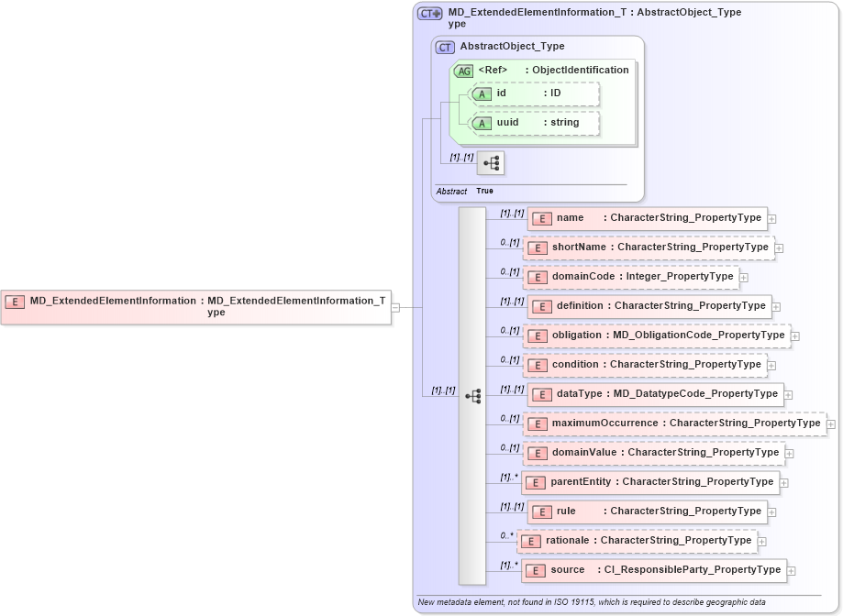Select the AG icon on the <Ref> attribute group
This screenshot has width=843, height=616.
click(x=464, y=70)
